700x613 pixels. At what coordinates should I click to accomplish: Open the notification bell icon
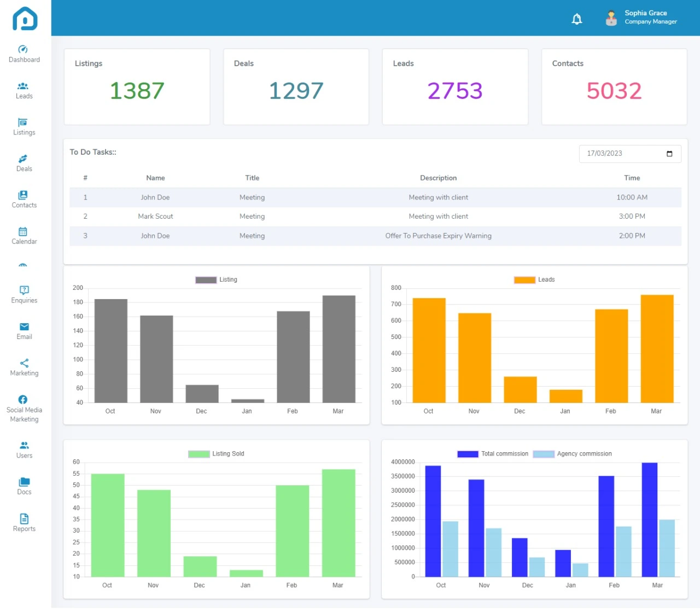pyautogui.click(x=576, y=19)
